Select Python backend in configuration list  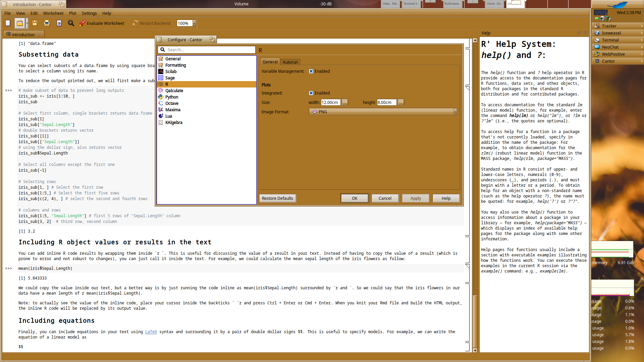tap(171, 97)
